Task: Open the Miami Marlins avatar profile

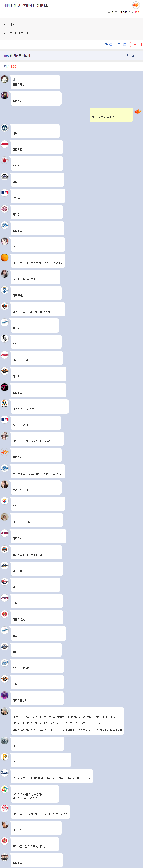Action: click(x=4, y=403)
